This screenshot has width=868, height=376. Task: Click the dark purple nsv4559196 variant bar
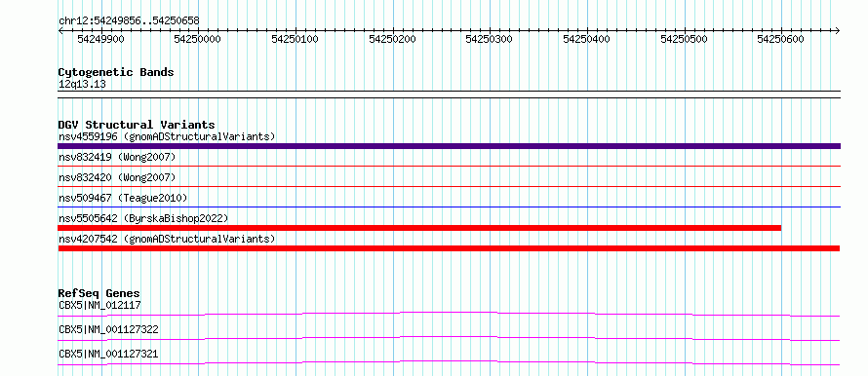coord(449,146)
